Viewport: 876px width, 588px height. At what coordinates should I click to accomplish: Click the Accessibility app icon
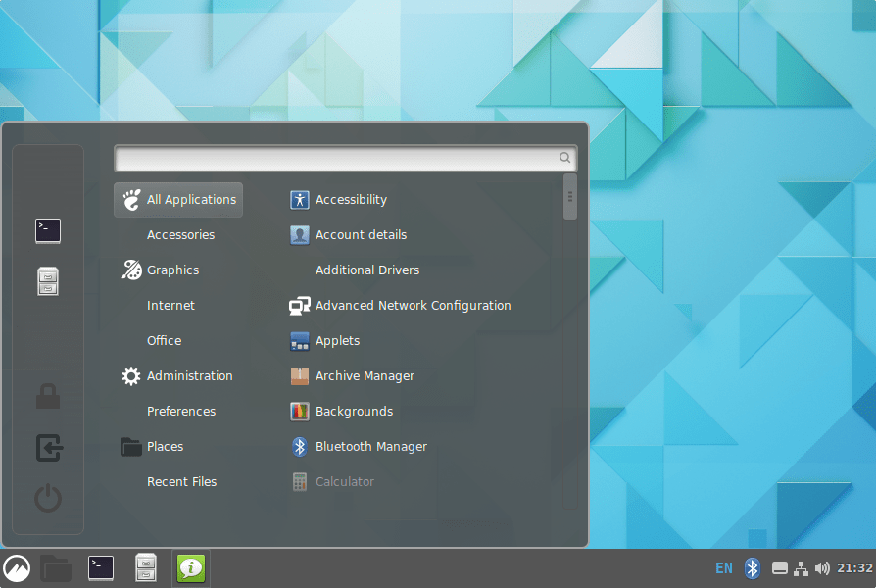coord(300,200)
